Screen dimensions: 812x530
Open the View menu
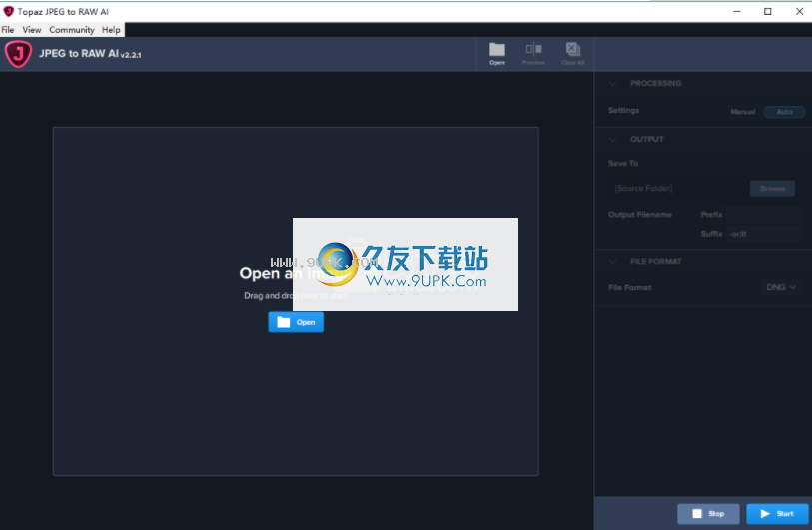[x=32, y=30]
